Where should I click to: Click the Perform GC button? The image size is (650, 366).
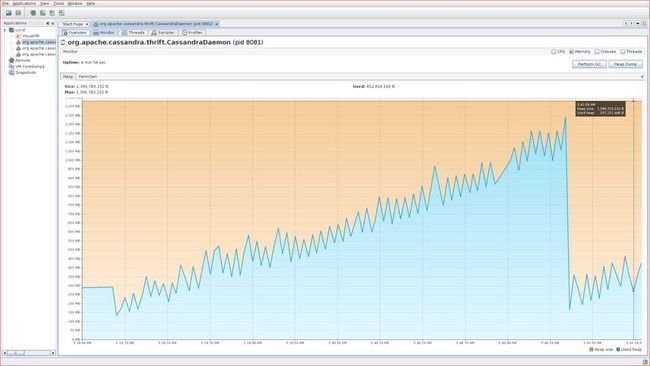[589, 64]
